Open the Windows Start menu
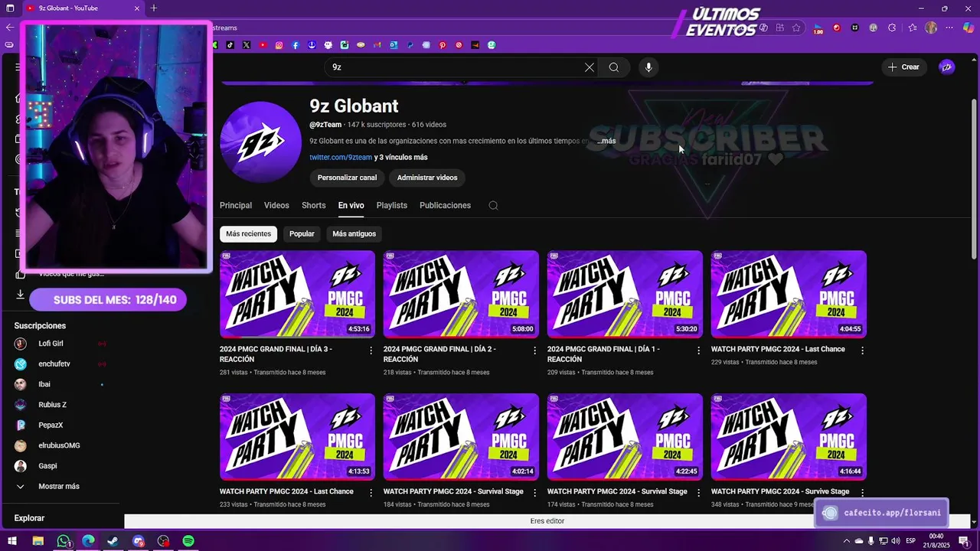Image resolution: width=980 pixels, height=551 pixels. 11,541
